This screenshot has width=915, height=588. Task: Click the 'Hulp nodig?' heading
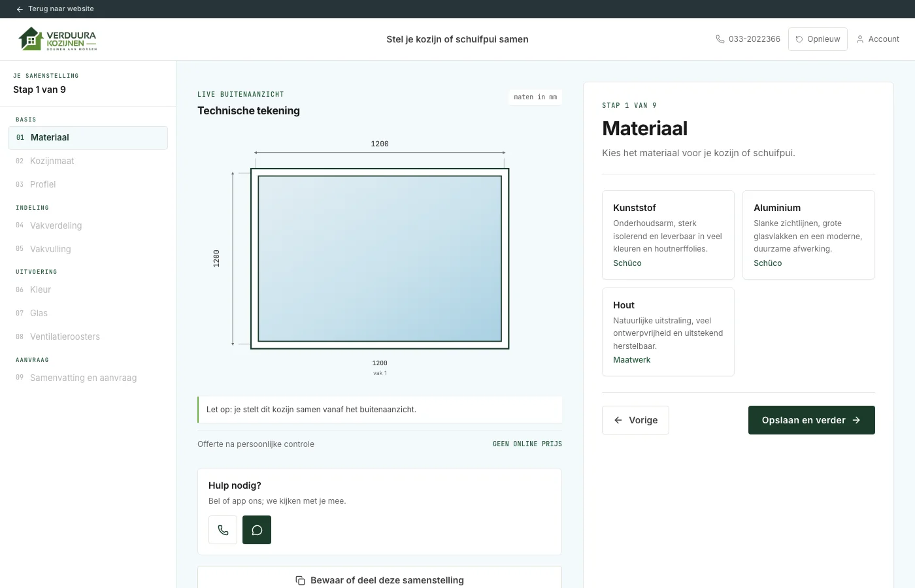point(235,485)
